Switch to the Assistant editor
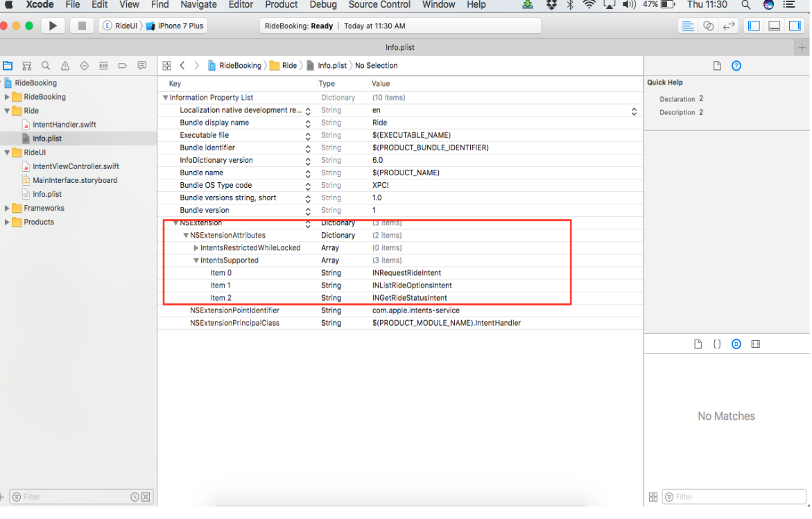The image size is (812, 519). [708, 26]
